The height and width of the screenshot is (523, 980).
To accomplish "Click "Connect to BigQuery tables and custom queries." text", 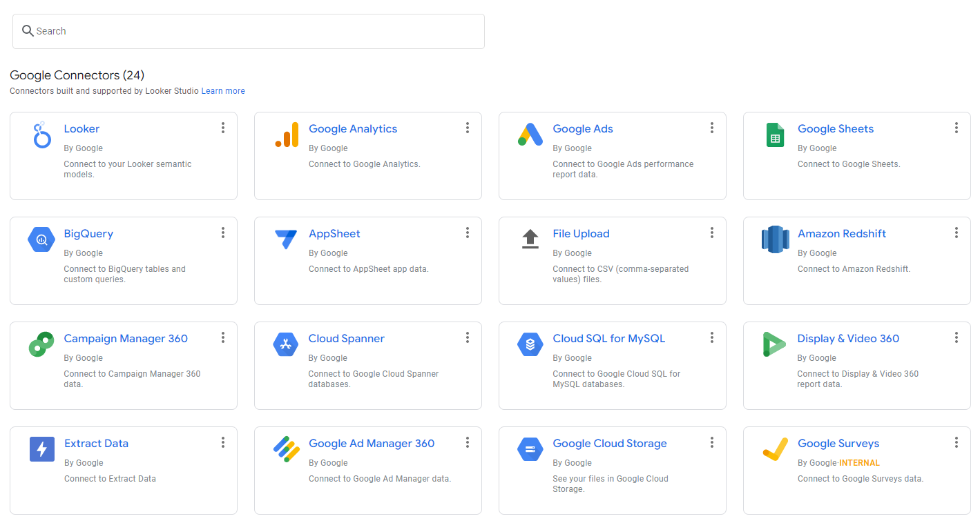I will 125,274.
